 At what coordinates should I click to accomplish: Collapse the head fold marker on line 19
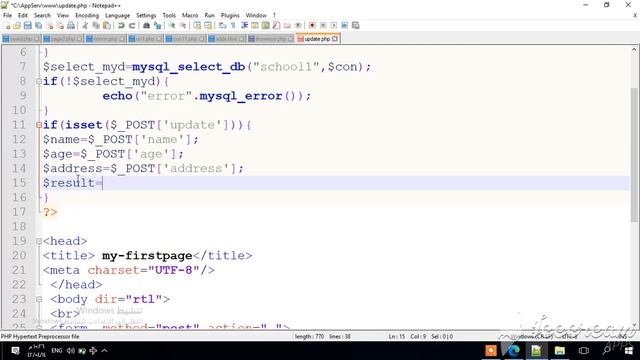click(39, 241)
